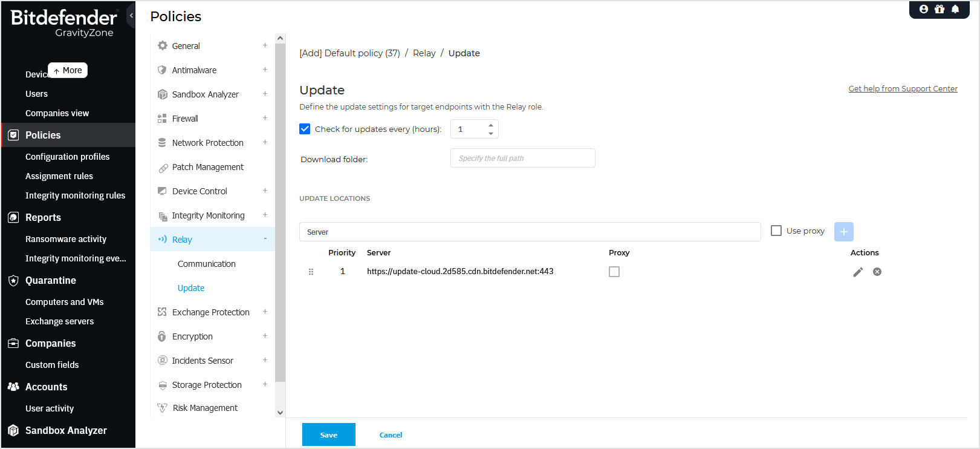This screenshot has width=980, height=449.
Task: Click the Incidents Sensor icon
Action: [162, 360]
